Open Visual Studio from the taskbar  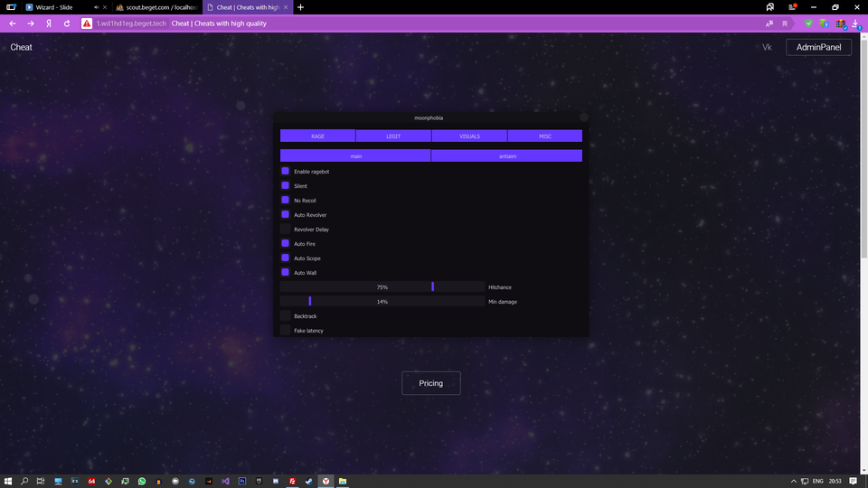point(225,481)
